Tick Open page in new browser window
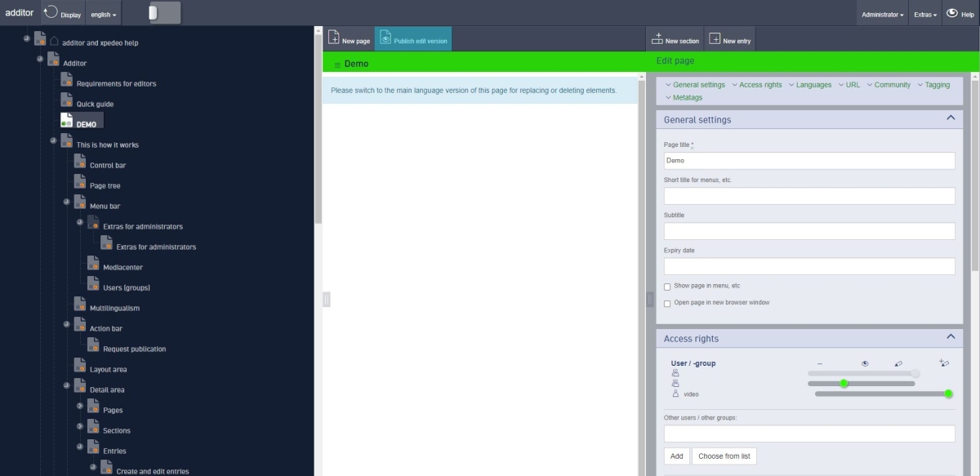The height and width of the screenshot is (476, 980). (x=667, y=303)
